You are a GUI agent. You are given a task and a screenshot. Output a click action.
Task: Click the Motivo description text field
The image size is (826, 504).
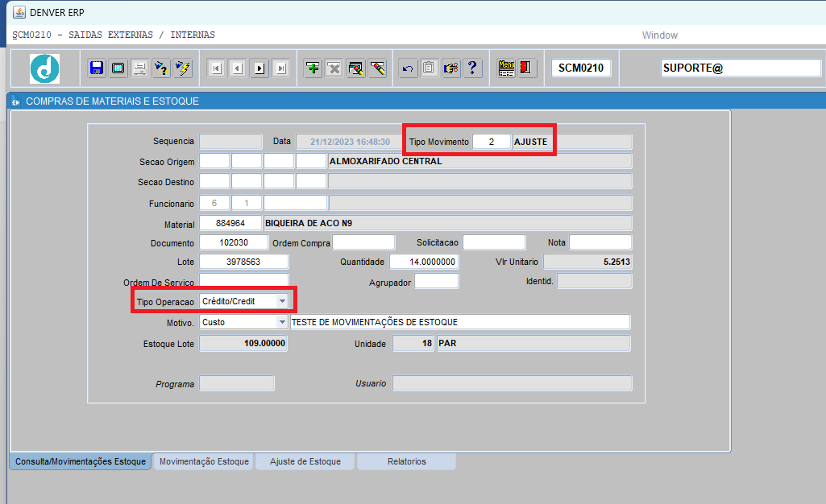click(460, 322)
